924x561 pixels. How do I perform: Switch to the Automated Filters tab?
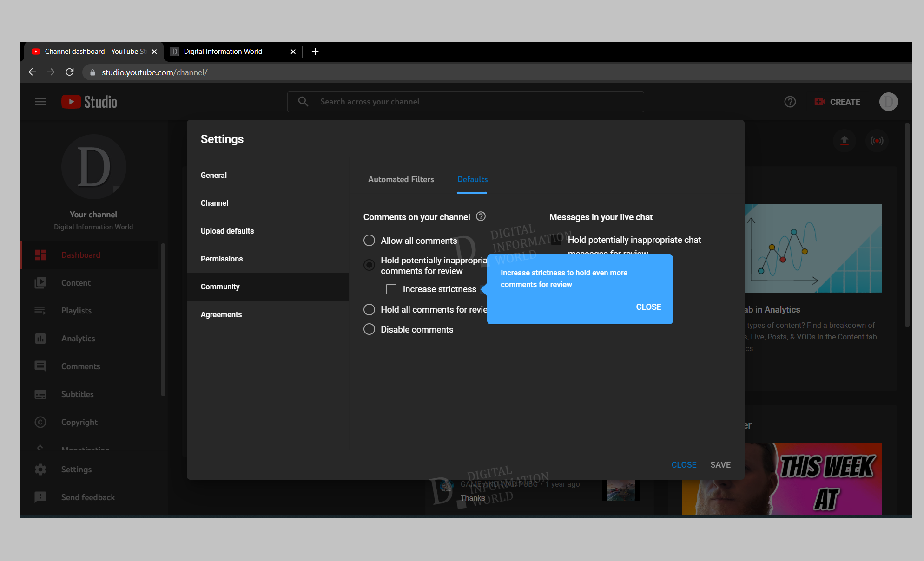pyautogui.click(x=401, y=179)
